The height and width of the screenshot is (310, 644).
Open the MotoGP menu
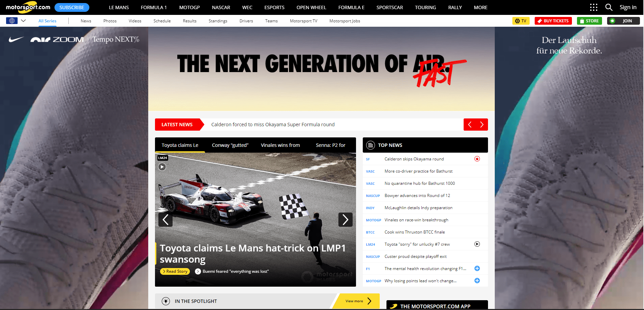(x=190, y=7)
